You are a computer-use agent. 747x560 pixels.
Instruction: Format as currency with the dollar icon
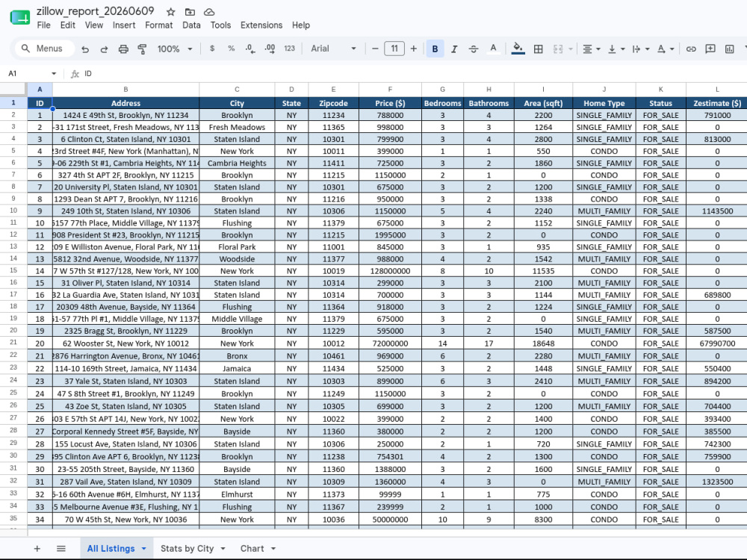click(212, 49)
